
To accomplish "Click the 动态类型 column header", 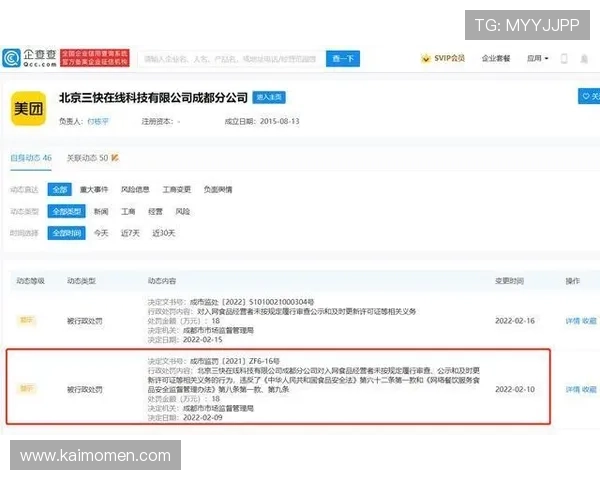I will (x=81, y=281).
